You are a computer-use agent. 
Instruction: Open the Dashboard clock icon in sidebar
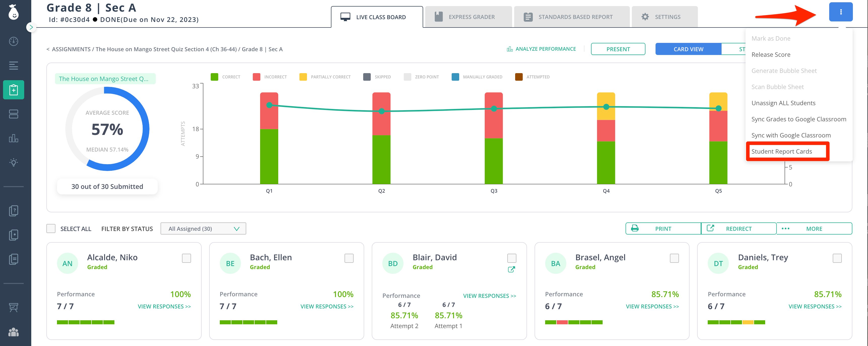13,41
